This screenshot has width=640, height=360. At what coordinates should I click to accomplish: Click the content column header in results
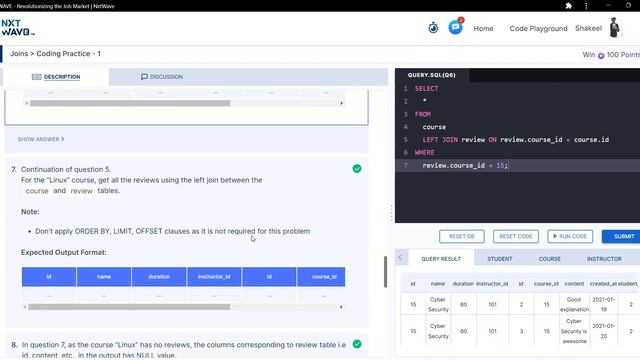point(574,283)
